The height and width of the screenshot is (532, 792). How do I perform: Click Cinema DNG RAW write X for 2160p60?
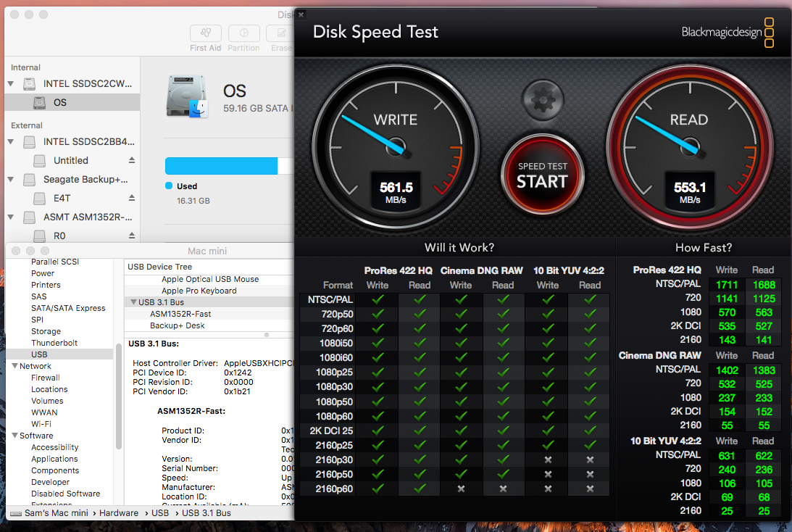pyautogui.click(x=461, y=489)
